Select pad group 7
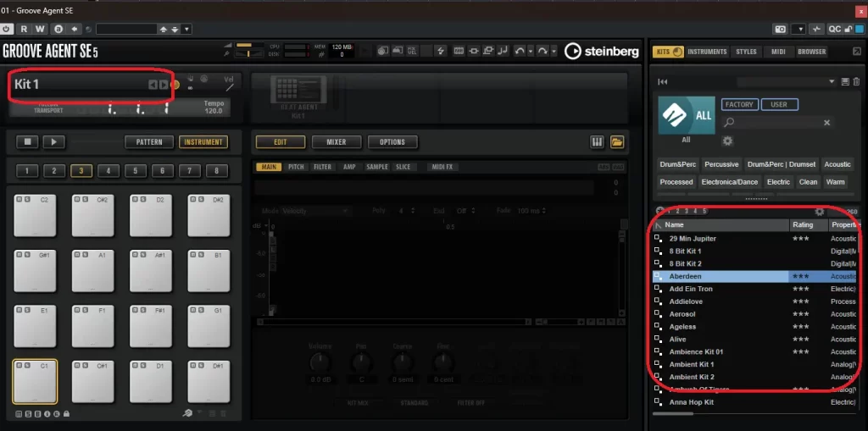Viewport: 868px width, 431px height. pos(190,171)
